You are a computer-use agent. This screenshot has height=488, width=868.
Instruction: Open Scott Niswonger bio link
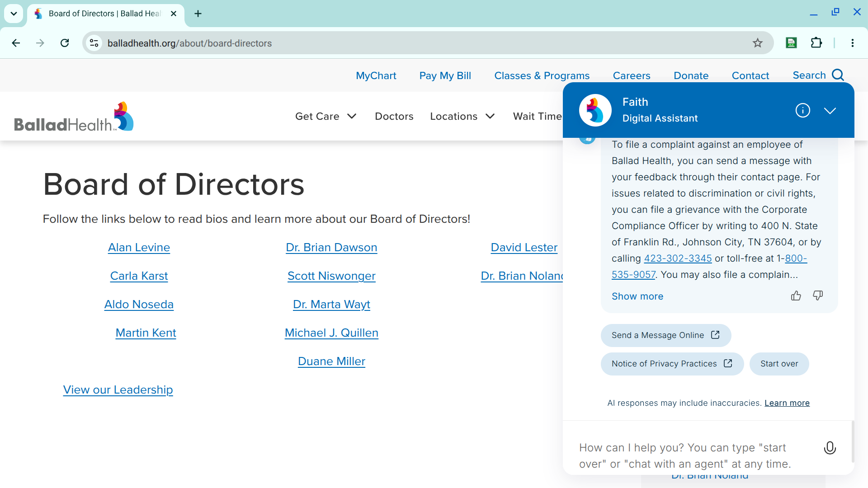(331, 276)
